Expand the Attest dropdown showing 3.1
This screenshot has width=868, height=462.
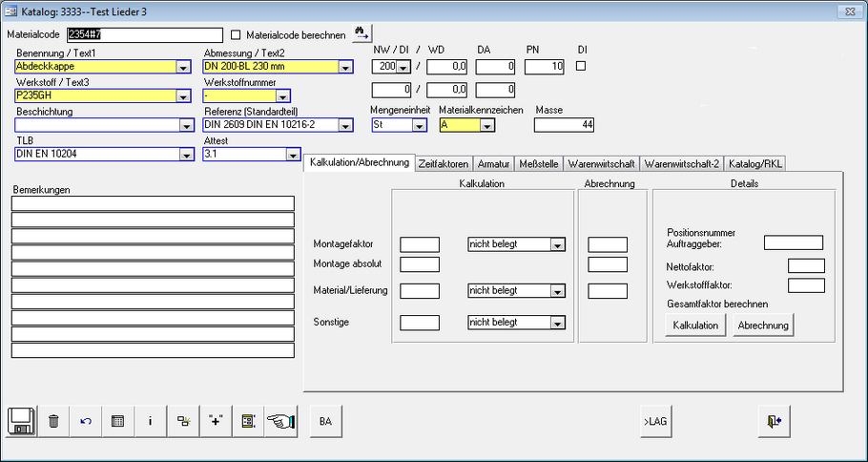coord(292,155)
